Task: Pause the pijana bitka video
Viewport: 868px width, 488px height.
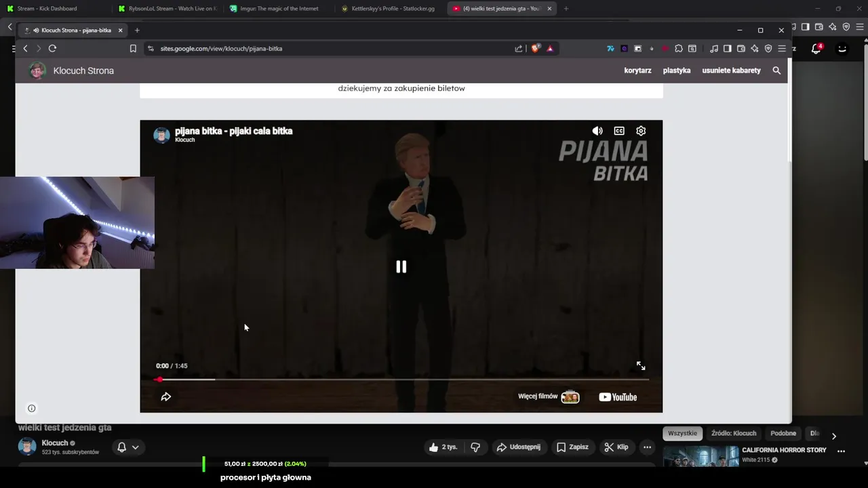Action: tap(401, 267)
